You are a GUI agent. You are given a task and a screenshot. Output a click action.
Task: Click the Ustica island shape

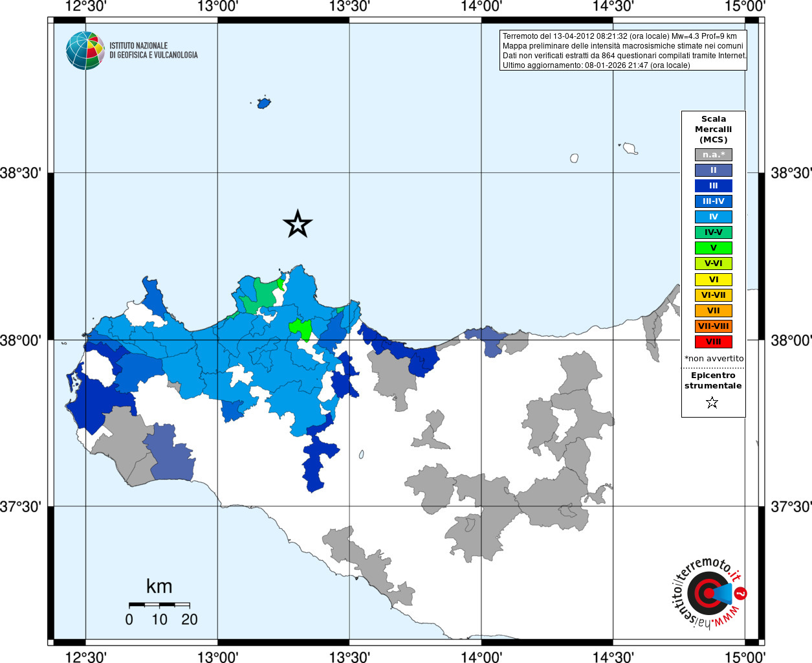(x=263, y=102)
